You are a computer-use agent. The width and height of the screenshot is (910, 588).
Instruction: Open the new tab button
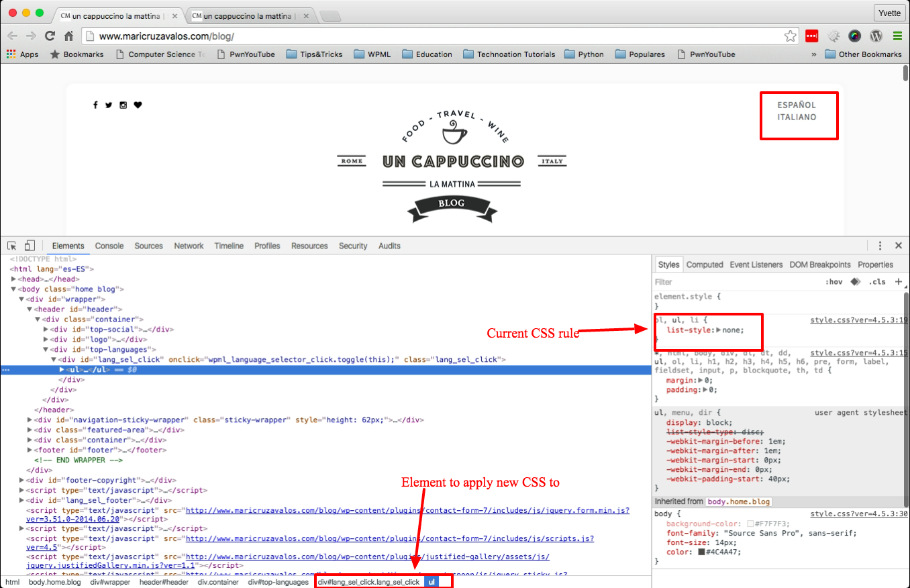tap(330, 15)
